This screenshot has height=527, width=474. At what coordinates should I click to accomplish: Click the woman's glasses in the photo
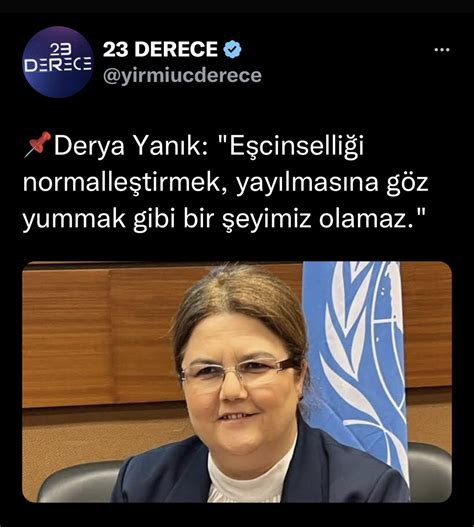(x=239, y=372)
